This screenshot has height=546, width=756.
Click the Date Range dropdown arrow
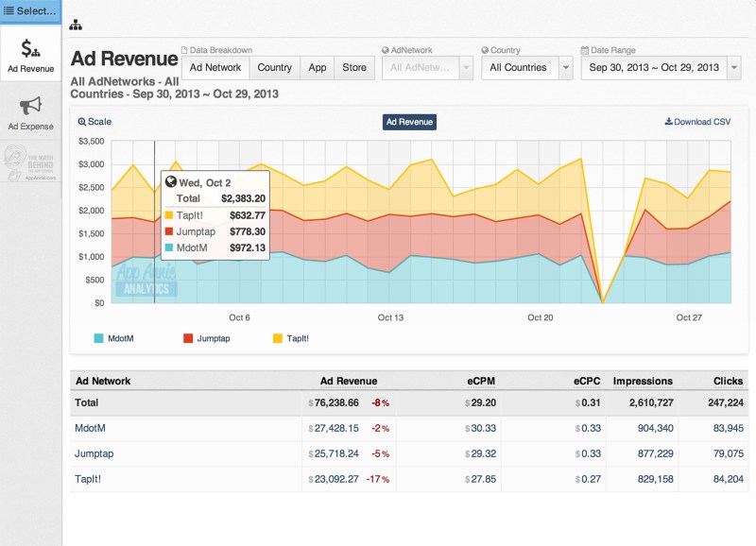click(x=734, y=68)
